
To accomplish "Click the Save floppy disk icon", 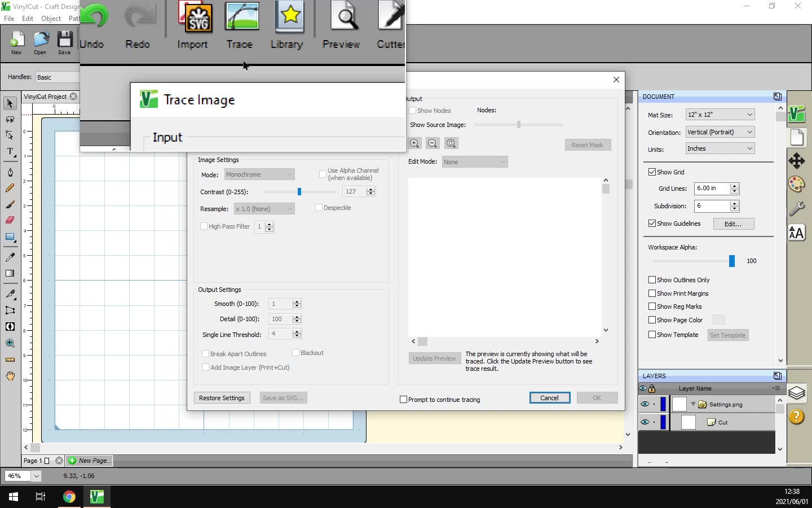I will tap(64, 41).
